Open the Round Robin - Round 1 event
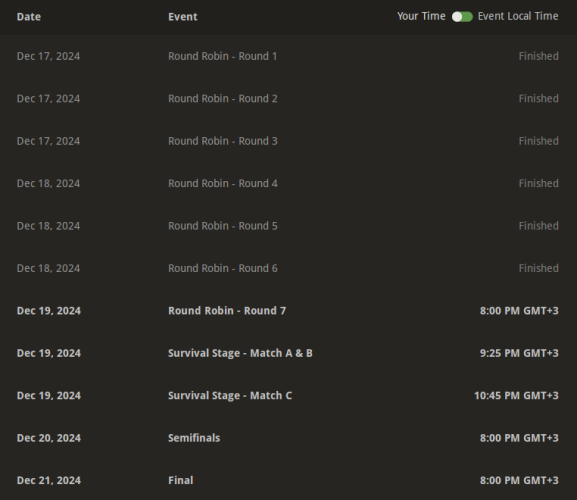The height and width of the screenshot is (500, 577). [x=288, y=56]
